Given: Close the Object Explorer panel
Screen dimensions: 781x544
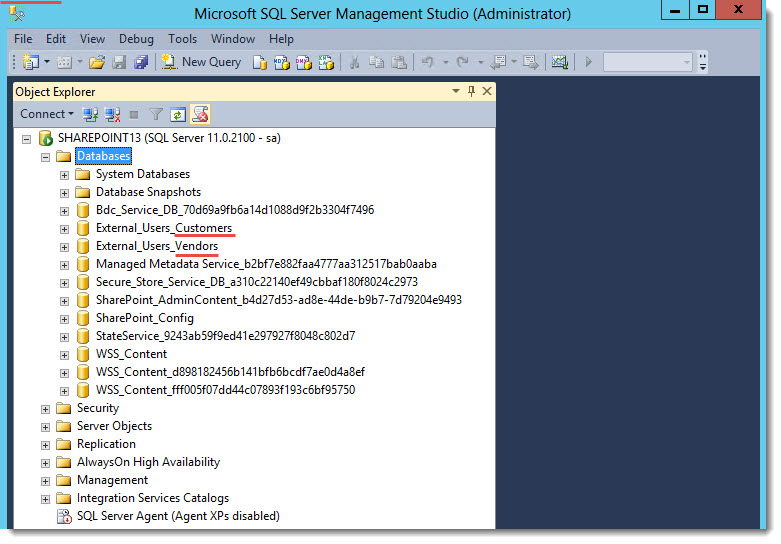Looking at the screenshot, I should pyautogui.click(x=487, y=91).
